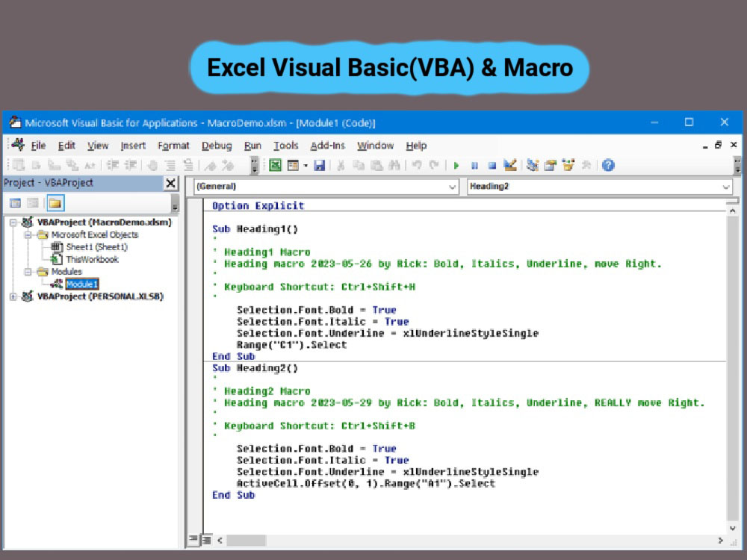Click the Redo arrow icon
This screenshot has width=747, height=560.
coord(434,165)
